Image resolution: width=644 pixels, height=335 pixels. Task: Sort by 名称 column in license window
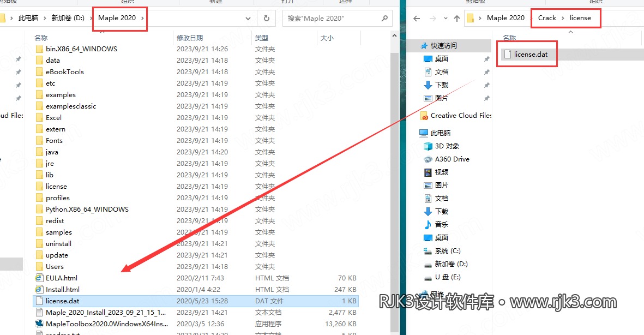click(509, 38)
